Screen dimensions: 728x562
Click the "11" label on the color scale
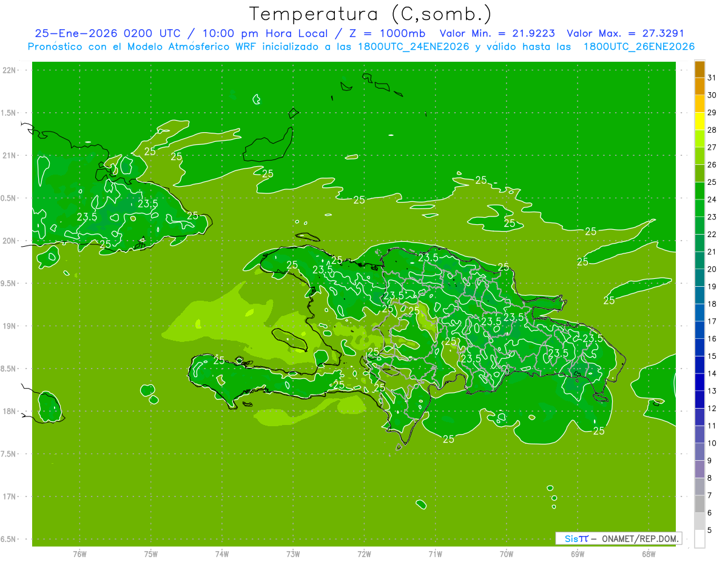(712, 426)
